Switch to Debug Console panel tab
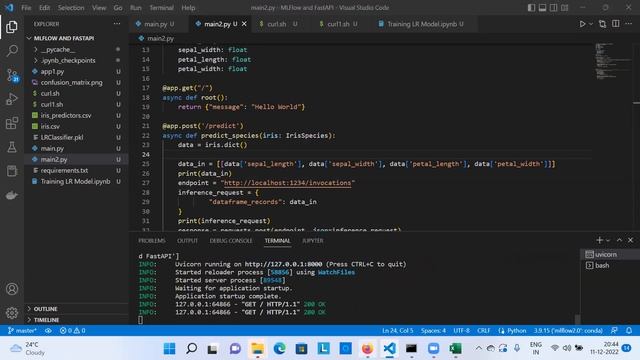 pyautogui.click(x=231, y=241)
